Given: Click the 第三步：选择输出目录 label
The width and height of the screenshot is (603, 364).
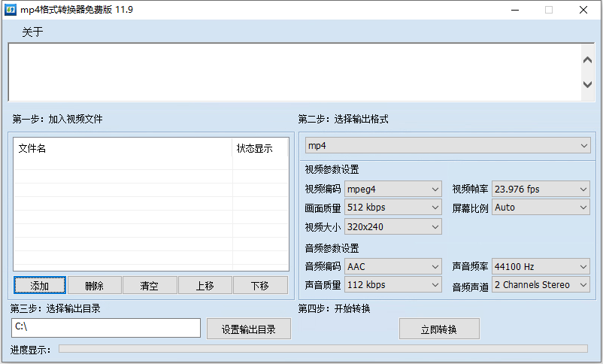Looking at the screenshot, I should (x=55, y=308).
